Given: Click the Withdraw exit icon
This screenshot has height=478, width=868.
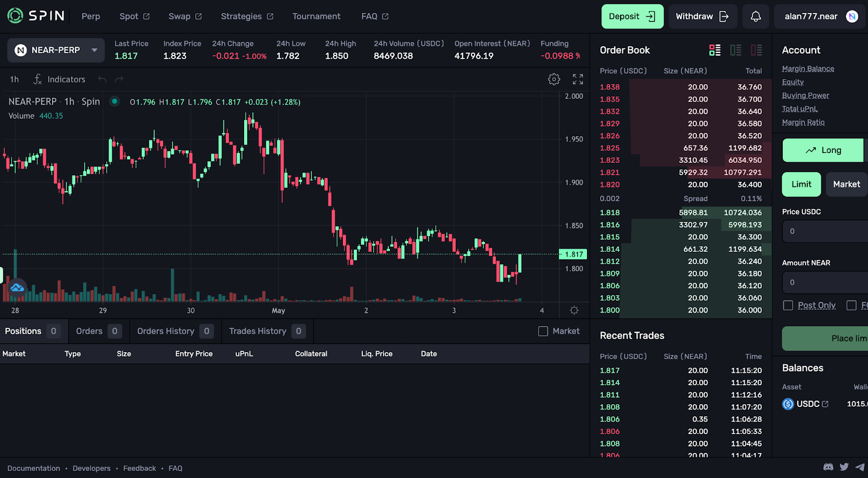Looking at the screenshot, I should (724, 16).
